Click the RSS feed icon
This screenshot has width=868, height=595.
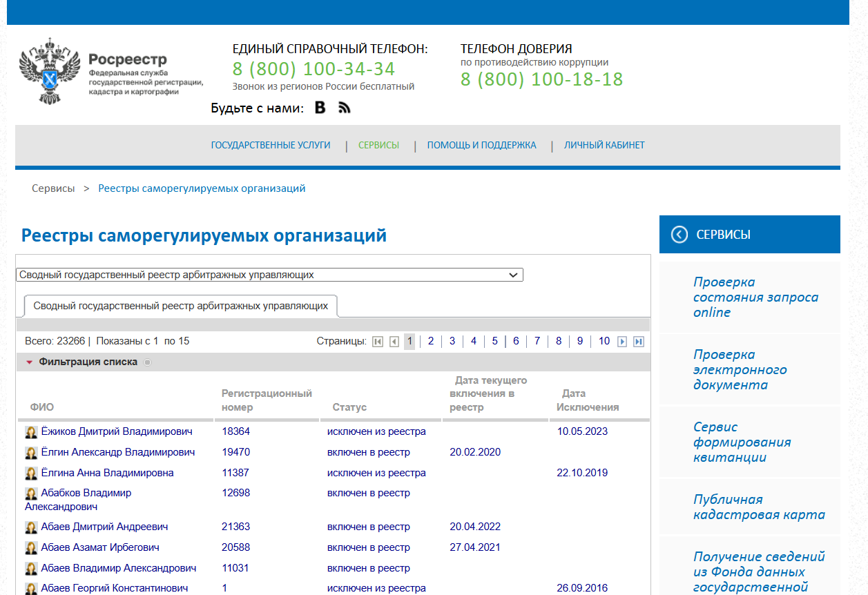pyautogui.click(x=343, y=108)
